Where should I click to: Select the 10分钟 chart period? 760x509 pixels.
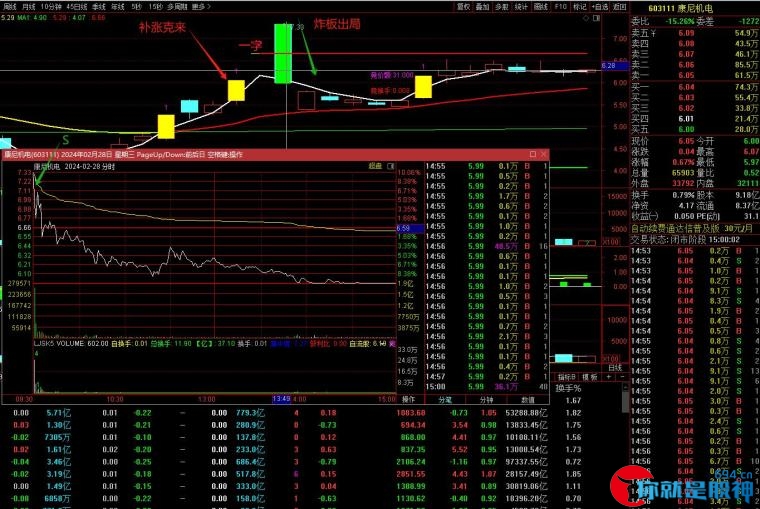tap(51, 7)
